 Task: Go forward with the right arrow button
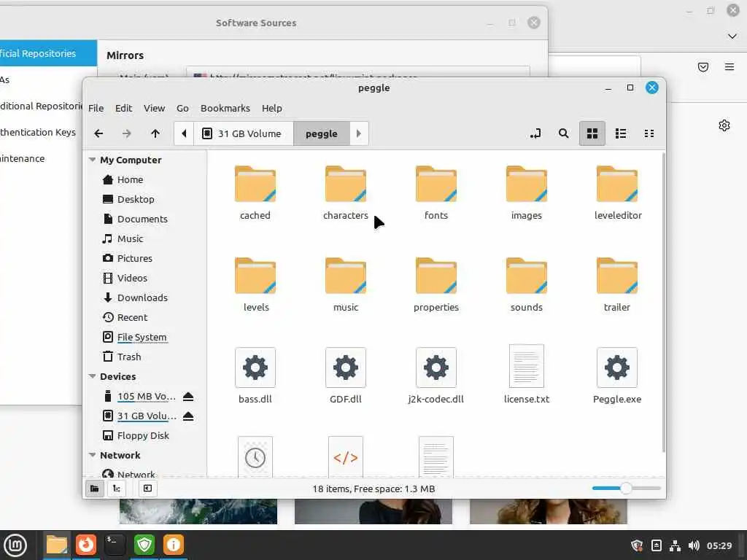pos(126,134)
